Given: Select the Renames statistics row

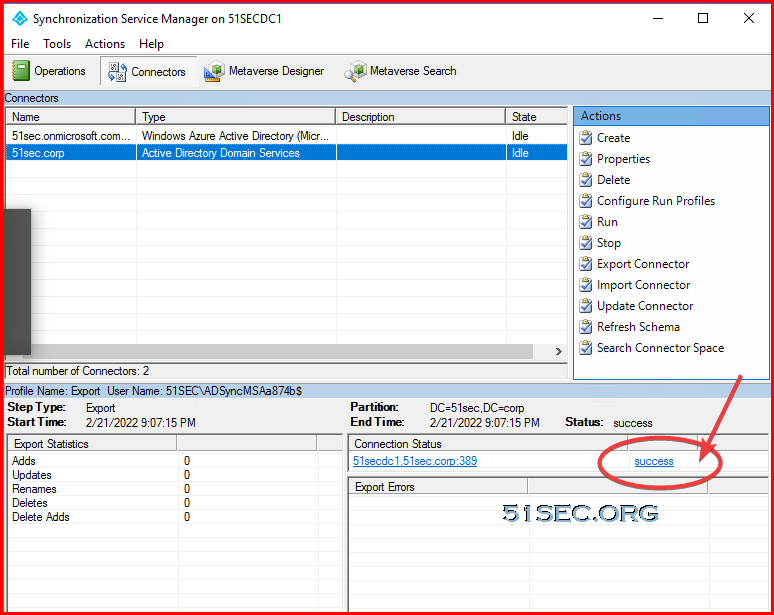Looking at the screenshot, I should point(174,489).
